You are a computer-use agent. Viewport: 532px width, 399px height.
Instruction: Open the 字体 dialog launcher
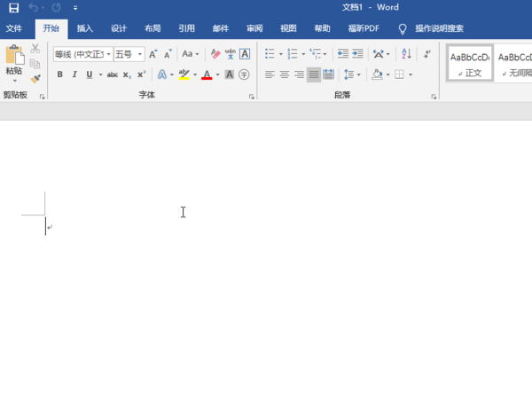click(252, 97)
